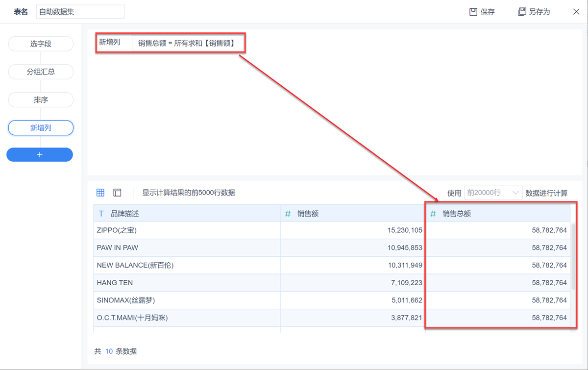
Task: Select the 新增列 step
Action: click(41, 128)
